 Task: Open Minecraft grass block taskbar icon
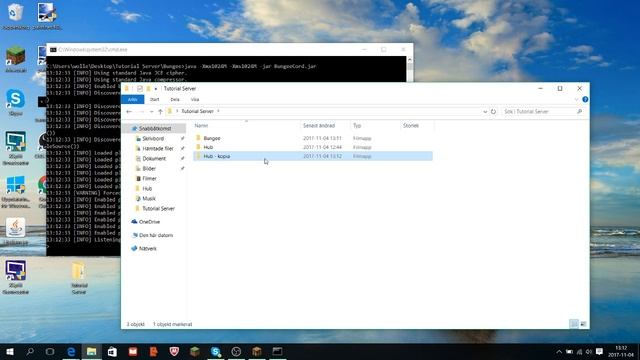click(x=195, y=351)
